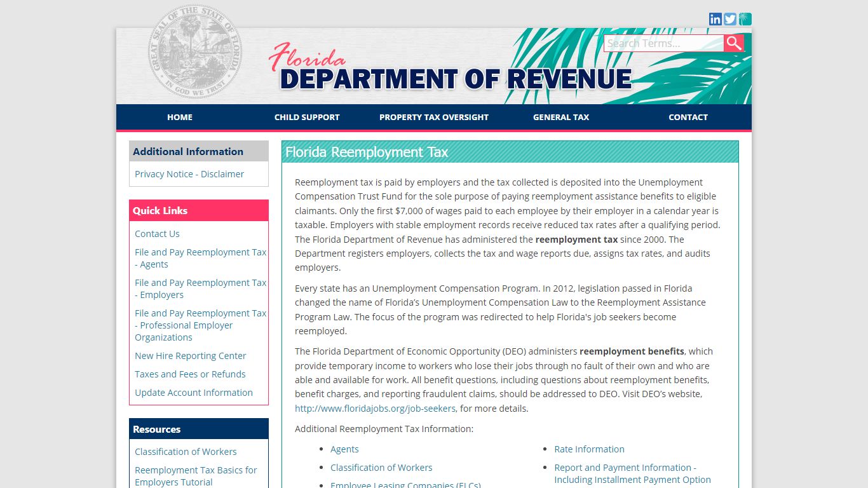Open the Privacy Notice - Disclaimer link
The image size is (868, 488).
pos(189,174)
